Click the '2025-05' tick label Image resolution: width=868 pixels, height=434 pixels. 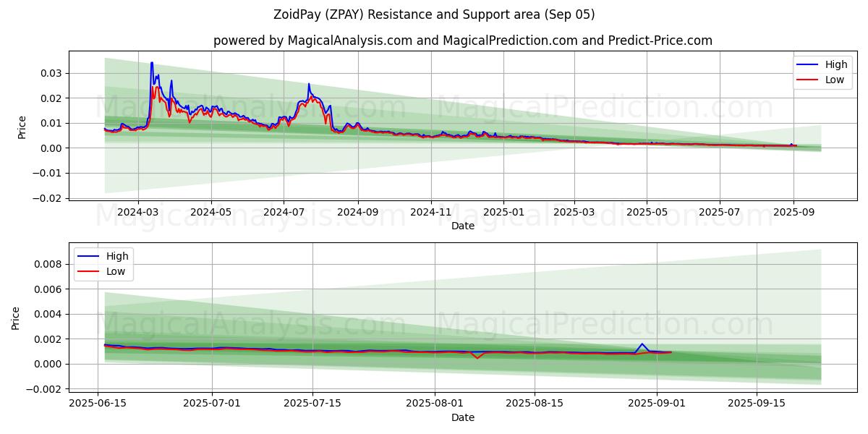647,213
